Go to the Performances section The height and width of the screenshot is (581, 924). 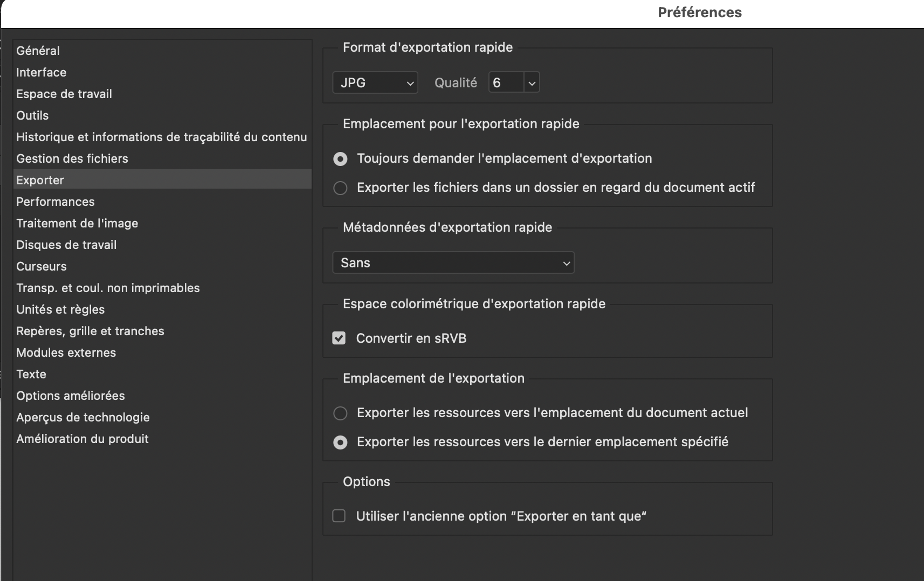(x=56, y=201)
